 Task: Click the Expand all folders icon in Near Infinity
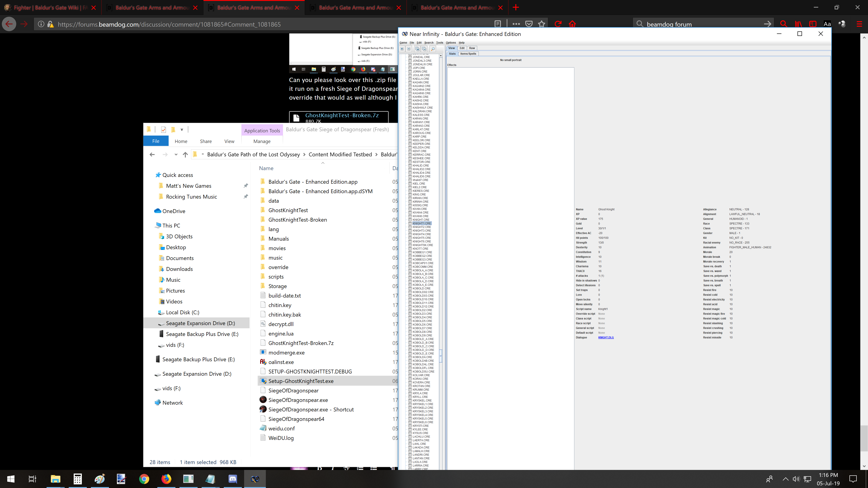tap(417, 49)
